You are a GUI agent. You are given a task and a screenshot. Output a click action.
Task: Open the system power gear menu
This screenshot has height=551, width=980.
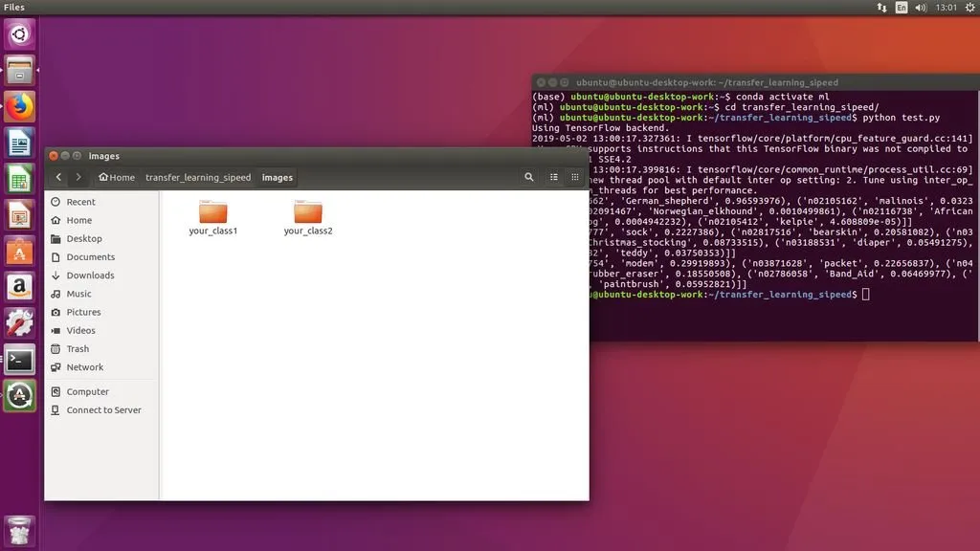coord(970,8)
